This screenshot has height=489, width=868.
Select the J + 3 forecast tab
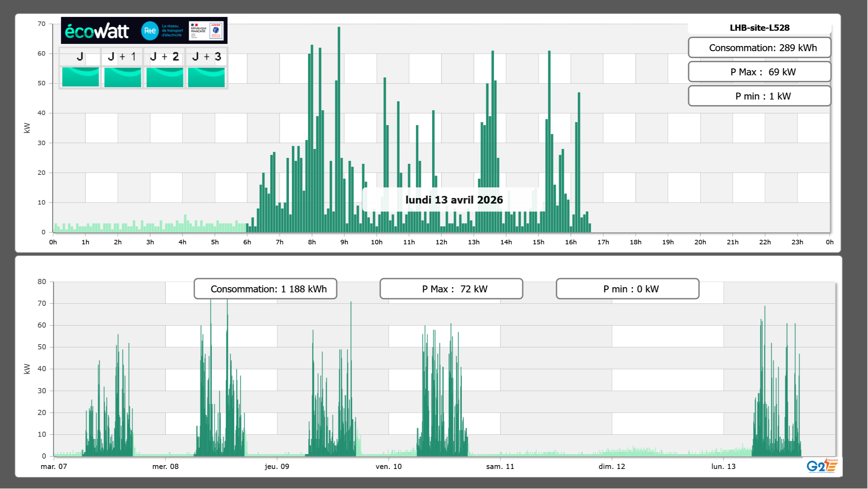coord(206,57)
